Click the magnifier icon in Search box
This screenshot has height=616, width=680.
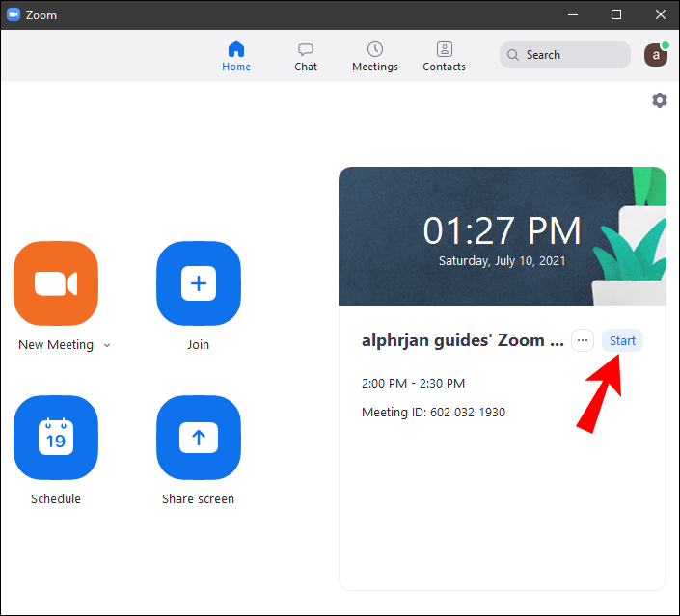513,55
